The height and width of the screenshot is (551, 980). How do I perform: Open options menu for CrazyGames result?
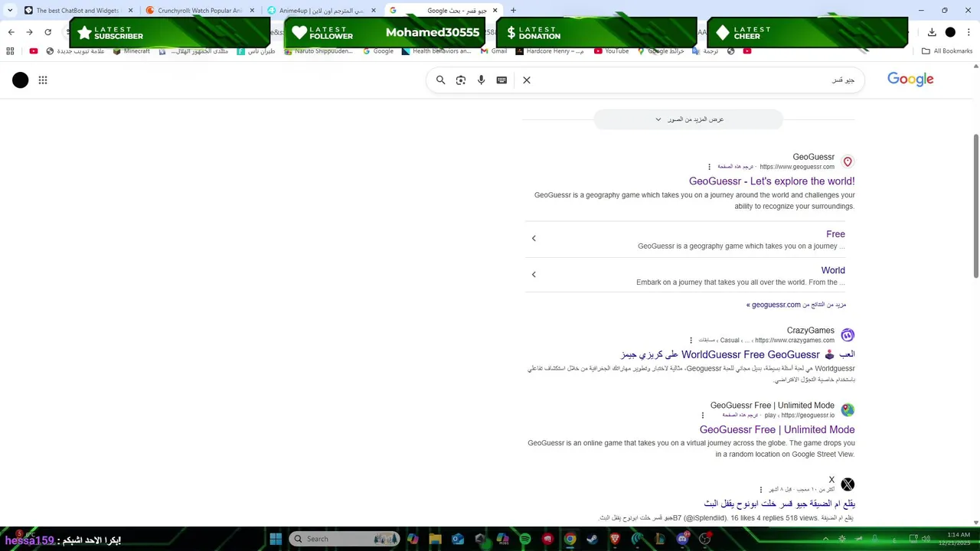(691, 341)
